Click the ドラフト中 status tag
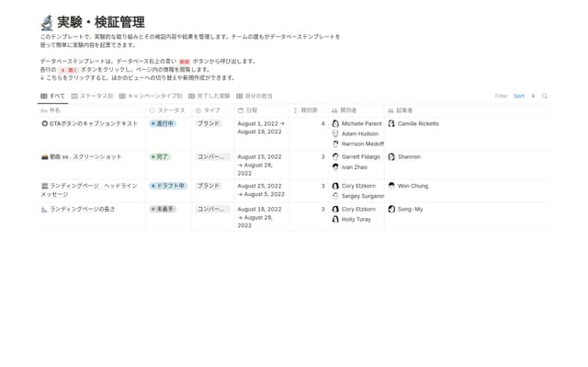Screen dimensions: 588x367 [x=168, y=186]
